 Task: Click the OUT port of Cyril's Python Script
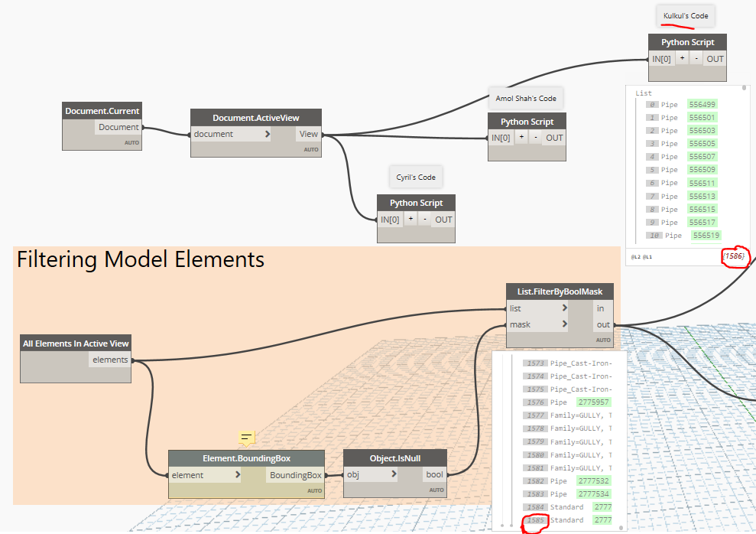443,220
